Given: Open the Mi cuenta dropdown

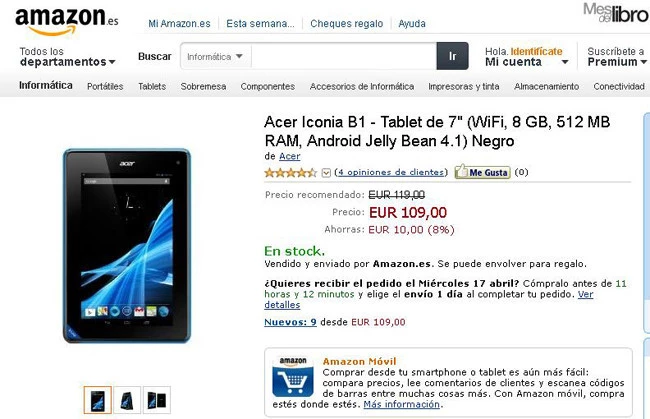Looking at the screenshot, I should [x=526, y=57].
